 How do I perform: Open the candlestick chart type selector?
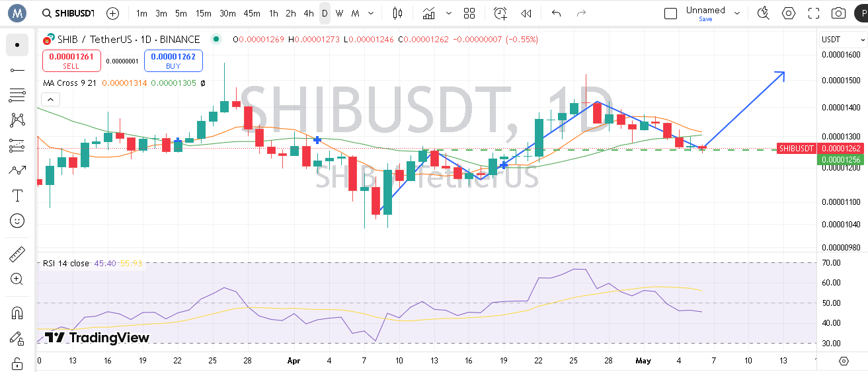point(397,13)
